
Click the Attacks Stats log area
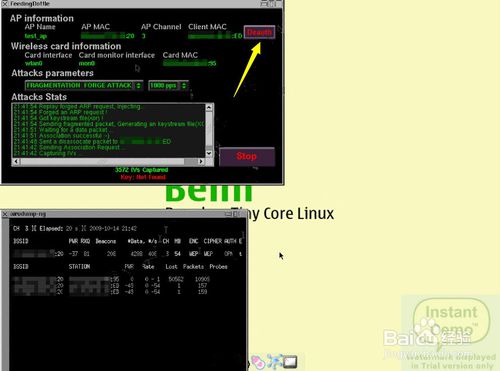109,130
